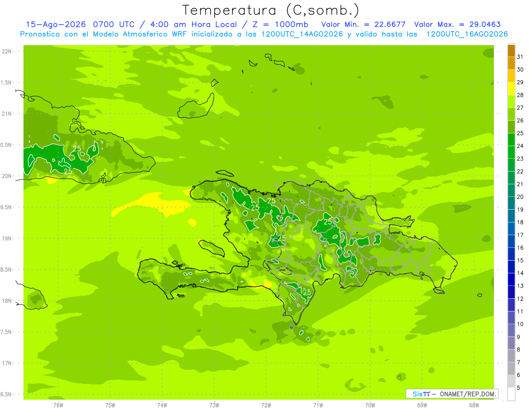Click the '0700 UTC' time text
The image size is (532, 411).
[113, 24]
